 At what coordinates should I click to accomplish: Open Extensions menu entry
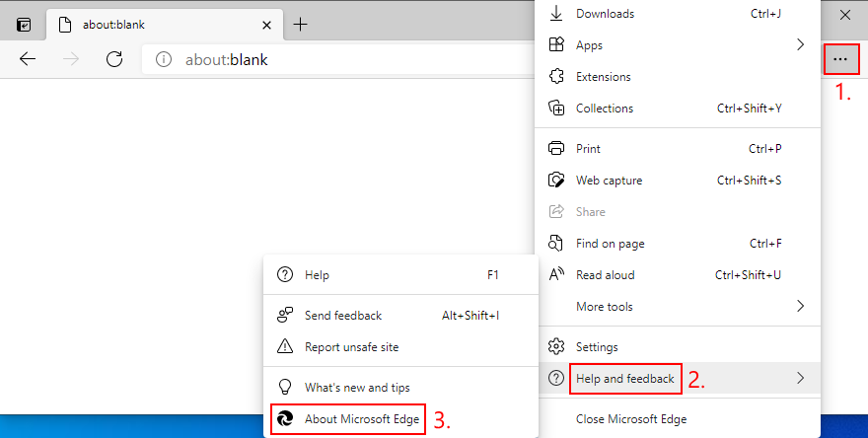(x=603, y=77)
